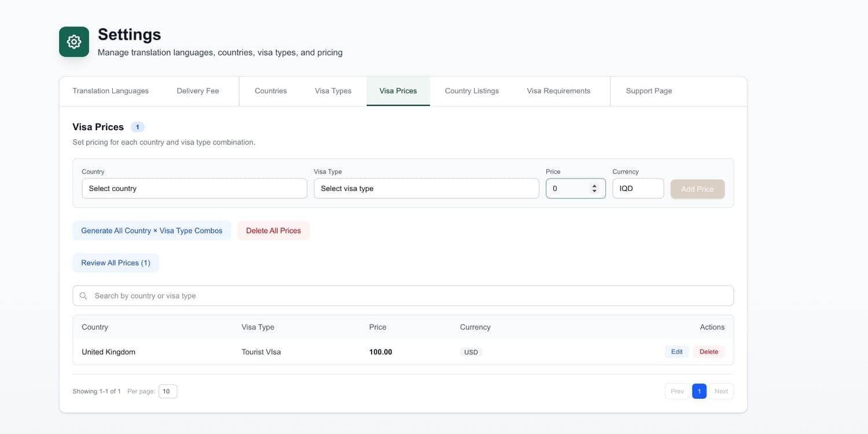Open the Country Listings tab
This screenshot has height=434, width=868.
tap(472, 91)
